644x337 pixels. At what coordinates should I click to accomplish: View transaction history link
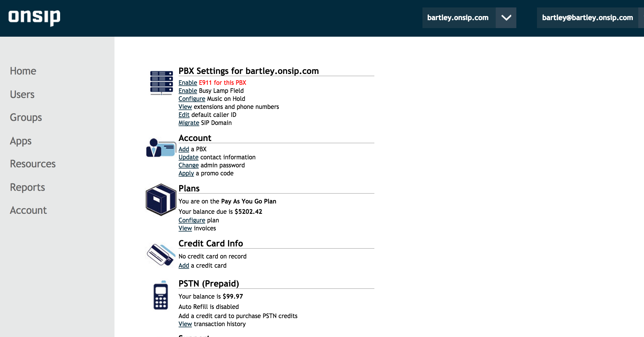click(x=185, y=324)
